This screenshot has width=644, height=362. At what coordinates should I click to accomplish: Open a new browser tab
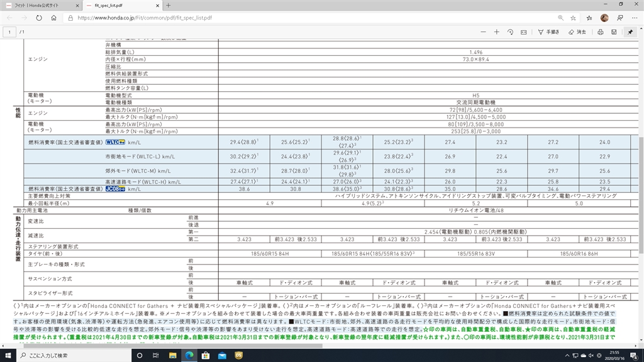point(169,6)
